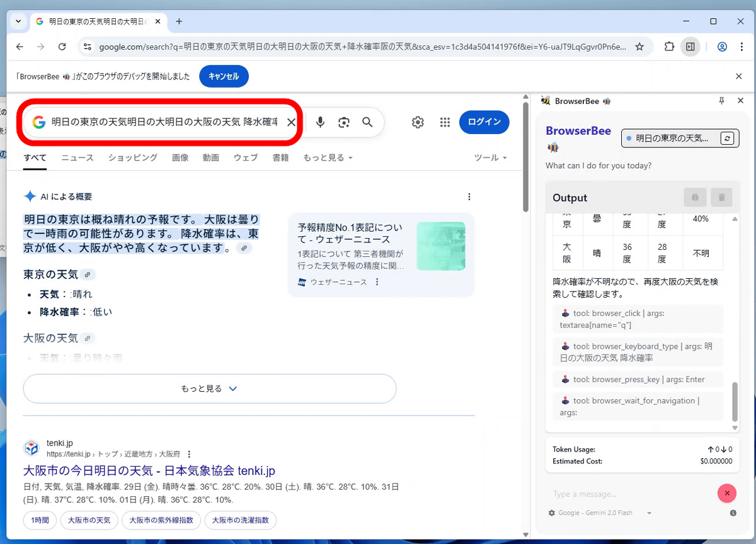Open the tenki.jp 大阪市 weather link
Viewport: 756px width, 544px height.
[x=149, y=470]
